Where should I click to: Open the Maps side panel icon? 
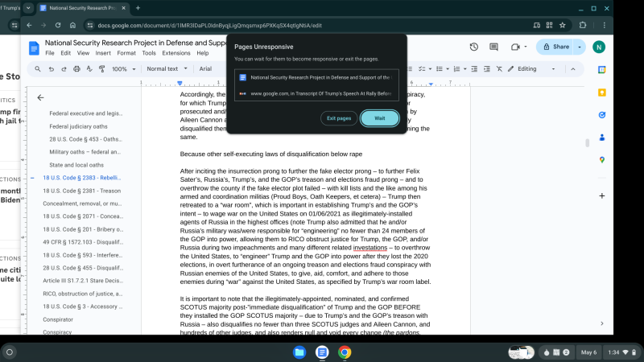tap(601, 159)
